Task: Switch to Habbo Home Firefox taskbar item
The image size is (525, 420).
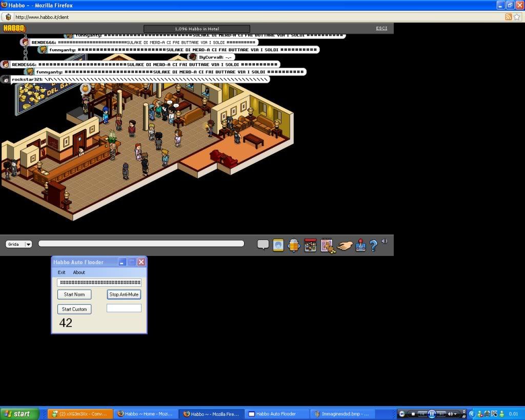Action: pos(145,414)
